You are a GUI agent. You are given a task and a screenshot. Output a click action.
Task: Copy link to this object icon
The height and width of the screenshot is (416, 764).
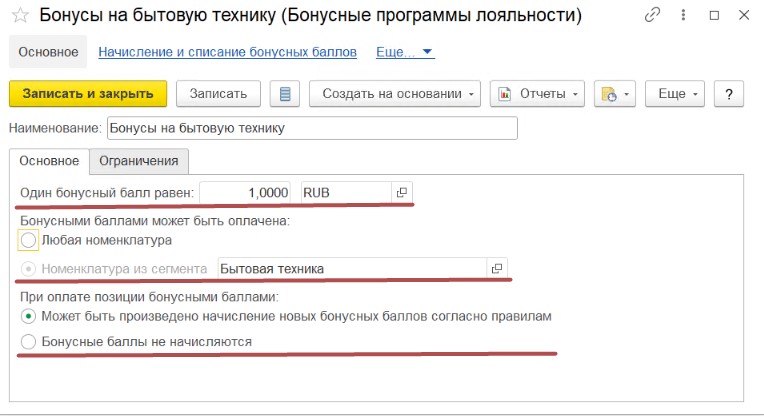click(x=652, y=16)
